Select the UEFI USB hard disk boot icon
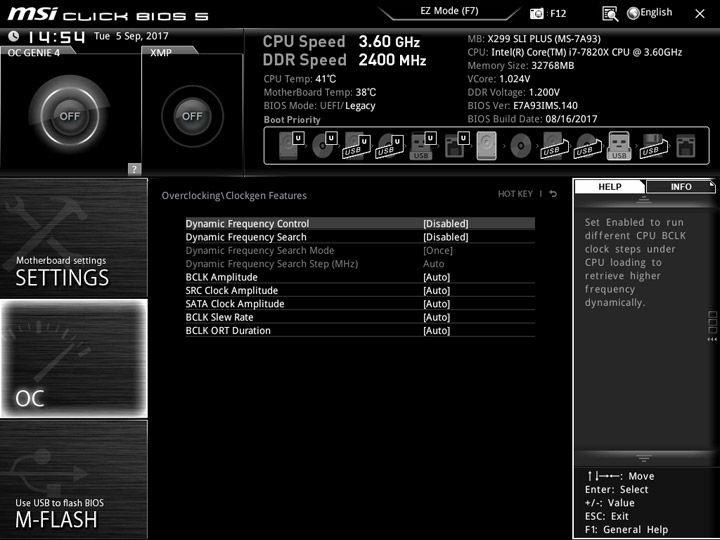 click(x=357, y=146)
